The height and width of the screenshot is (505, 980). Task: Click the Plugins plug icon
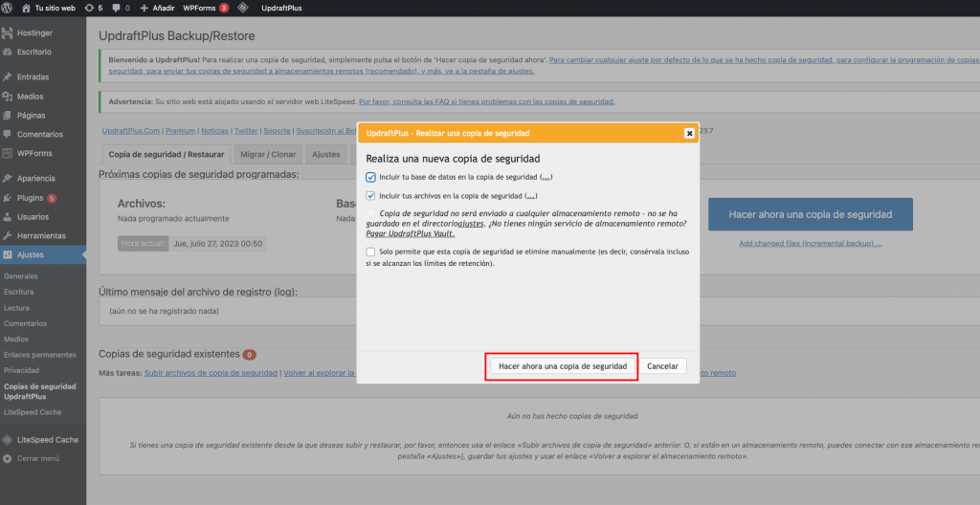click(8, 197)
